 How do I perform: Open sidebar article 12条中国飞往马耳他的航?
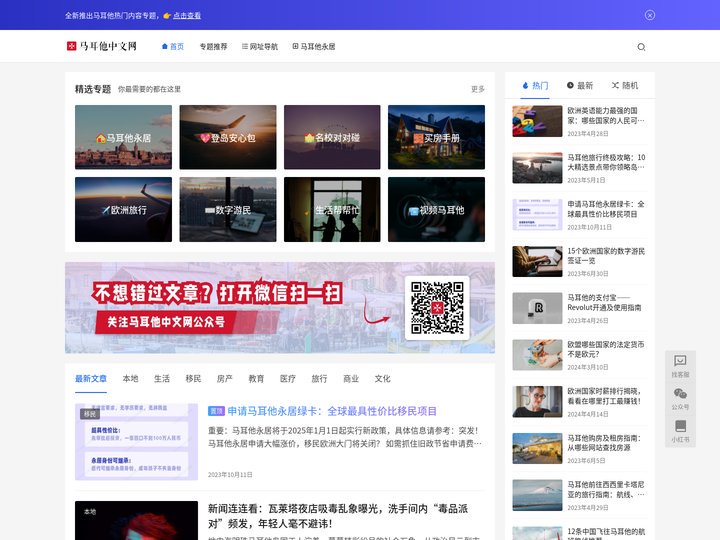pyautogui.click(x=606, y=533)
